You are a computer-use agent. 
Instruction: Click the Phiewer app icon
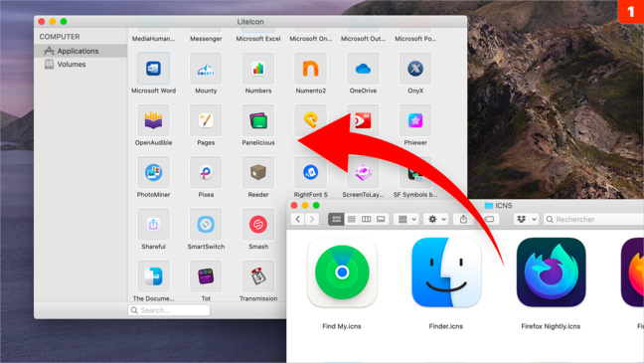point(415,120)
